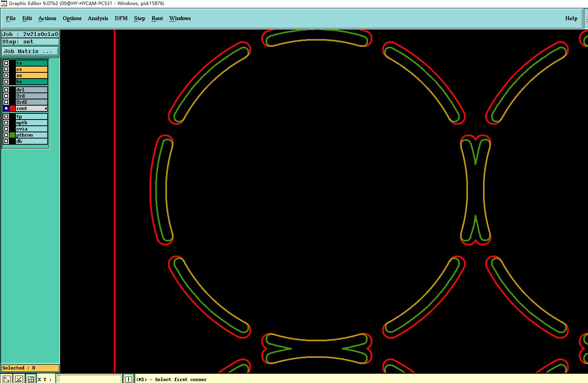Image resolution: width=588 pixels, height=383 pixels.
Task: Open the Step menu
Action: [x=139, y=18]
